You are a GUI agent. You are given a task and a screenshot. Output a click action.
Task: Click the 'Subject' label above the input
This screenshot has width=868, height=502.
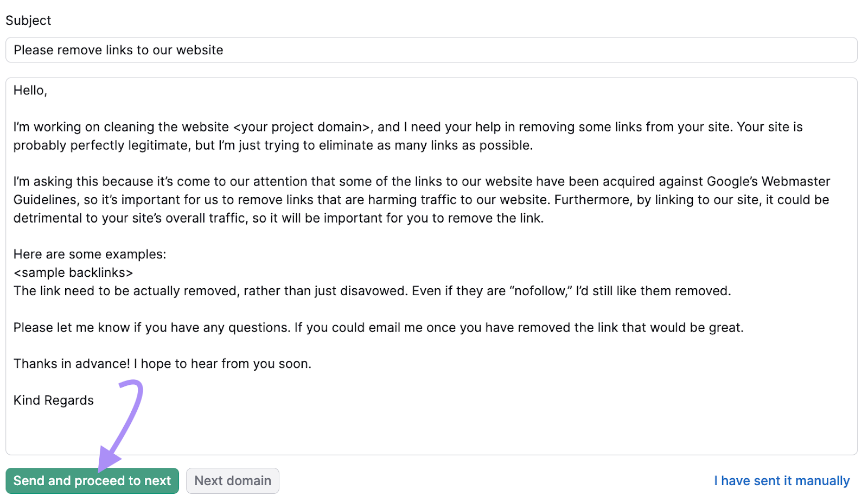pyautogui.click(x=28, y=20)
